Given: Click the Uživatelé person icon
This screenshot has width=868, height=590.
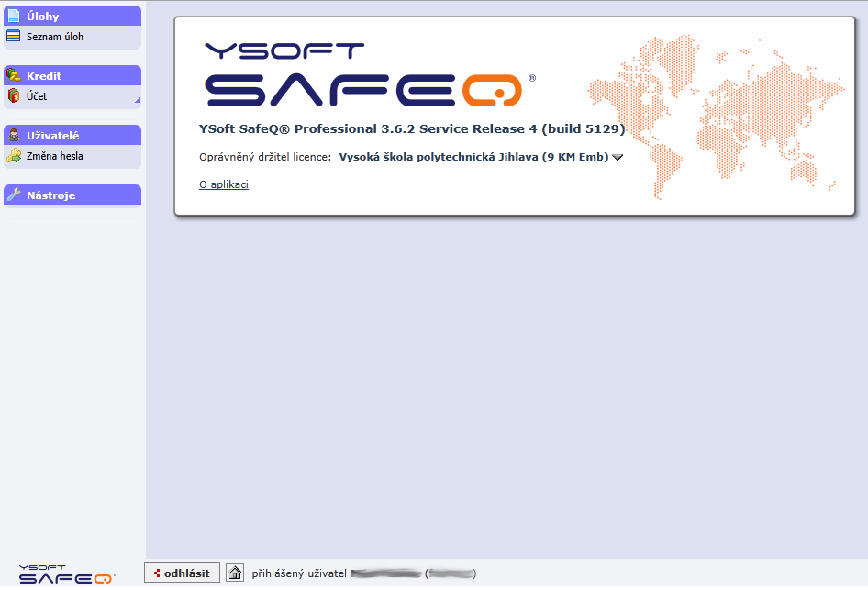Looking at the screenshot, I should (14, 135).
